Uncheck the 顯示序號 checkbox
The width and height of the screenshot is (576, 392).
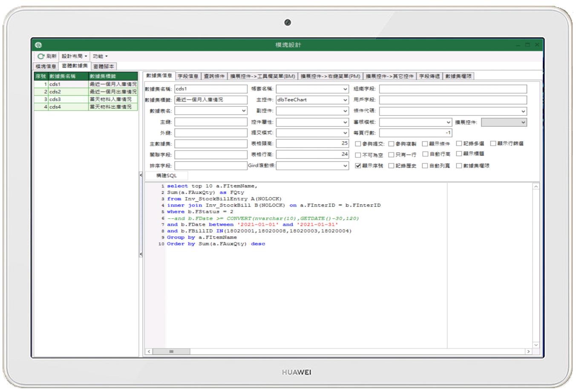[x=358, y=166]
